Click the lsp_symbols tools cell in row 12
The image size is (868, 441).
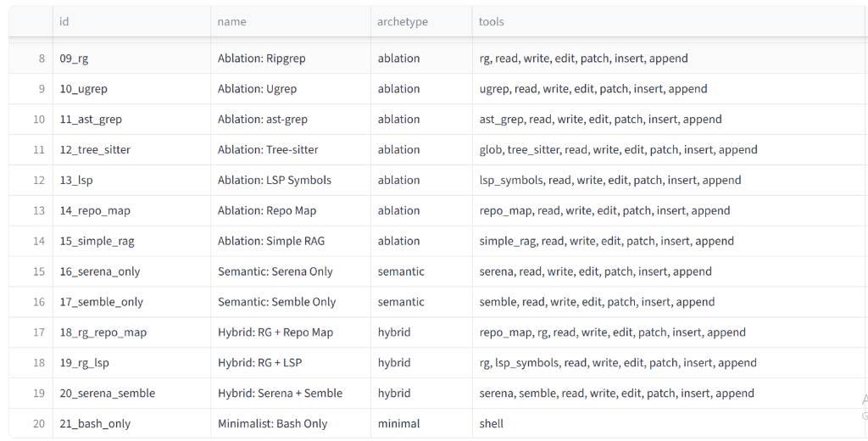[x=670, y=180]
